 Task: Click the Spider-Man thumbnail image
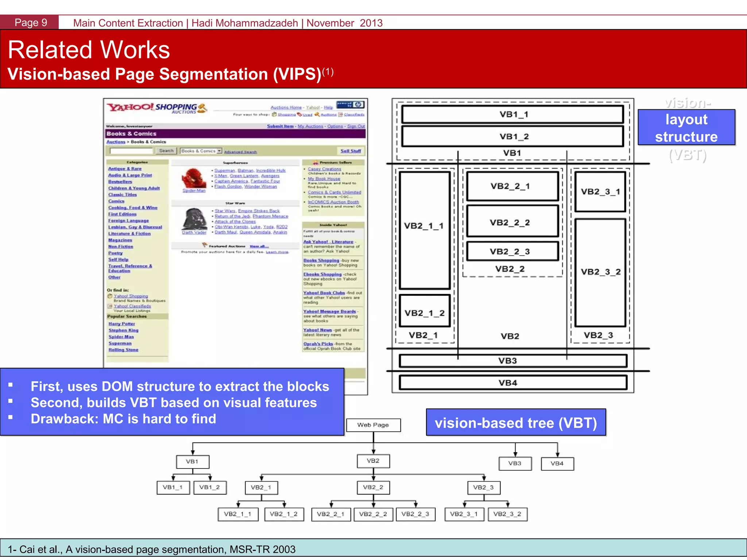pos(194,178)
